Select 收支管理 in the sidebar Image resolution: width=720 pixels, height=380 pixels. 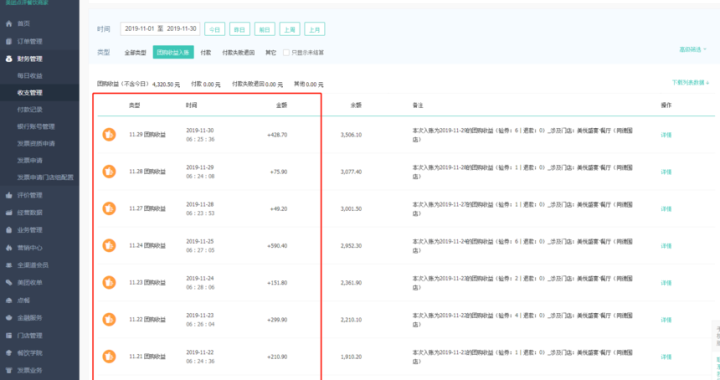pyautogui.click(x=30, y=93)
